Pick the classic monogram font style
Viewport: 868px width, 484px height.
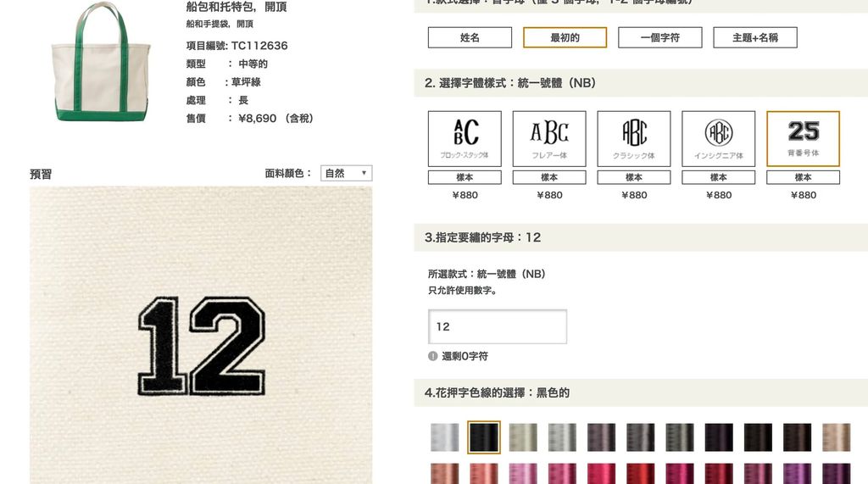point(634,138)
